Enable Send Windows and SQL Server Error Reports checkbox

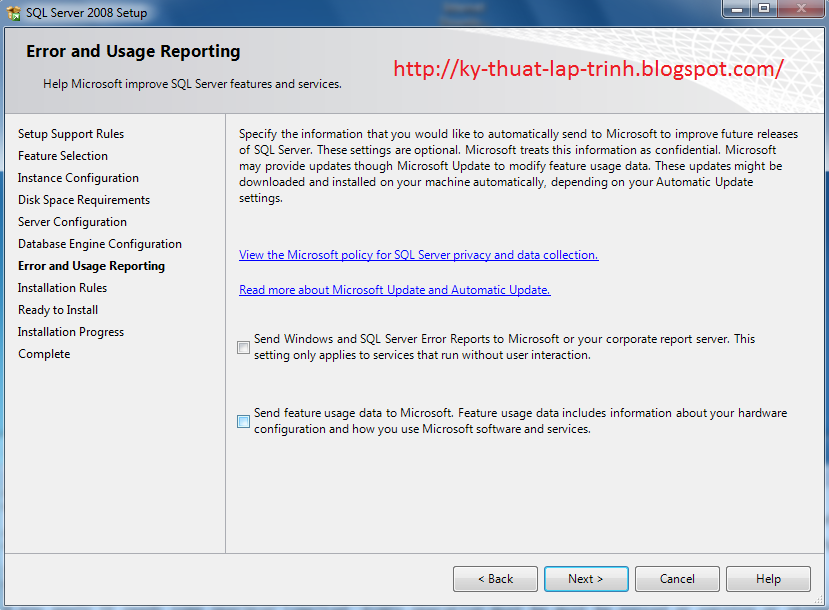(x=243, y=347)
